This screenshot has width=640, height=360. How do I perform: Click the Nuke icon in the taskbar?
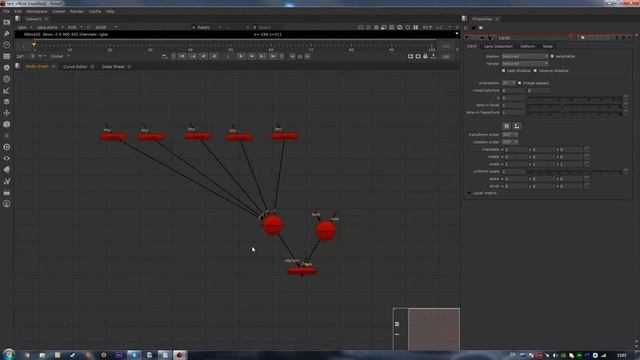pyautogui.click(x=180, y=355)
